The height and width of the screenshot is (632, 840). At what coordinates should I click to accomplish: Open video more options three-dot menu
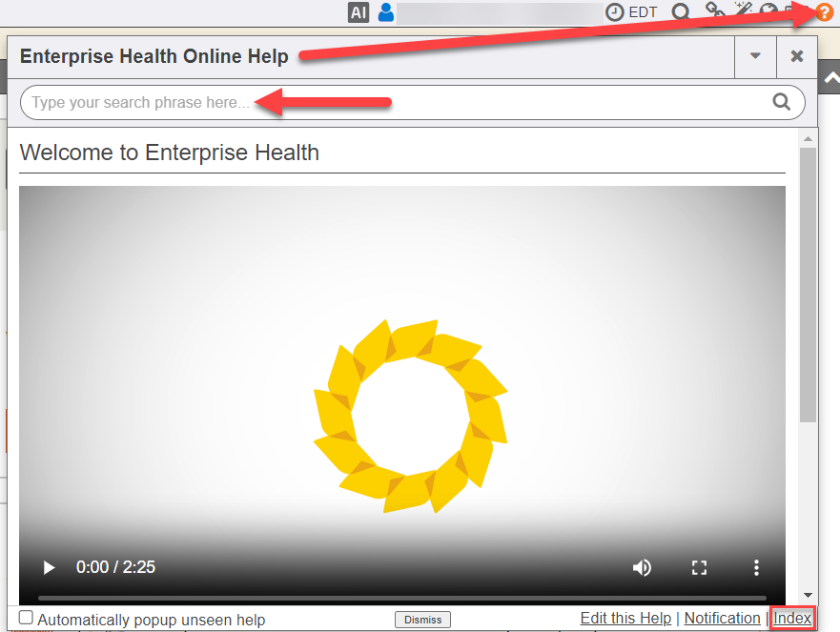pos(756,568)
